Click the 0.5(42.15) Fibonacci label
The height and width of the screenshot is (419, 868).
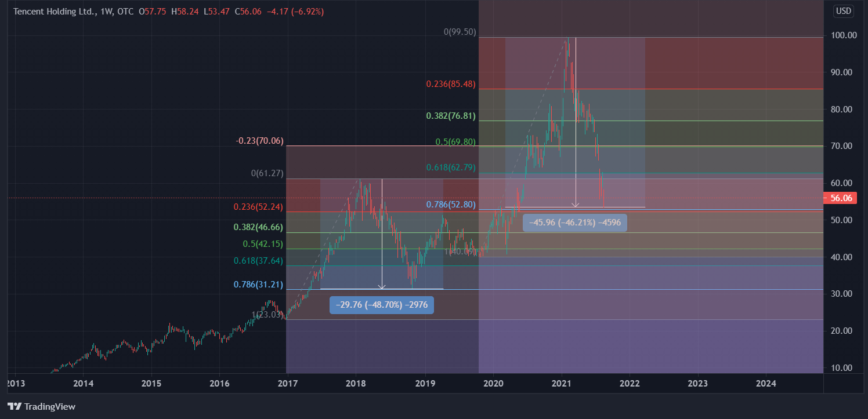263,244
